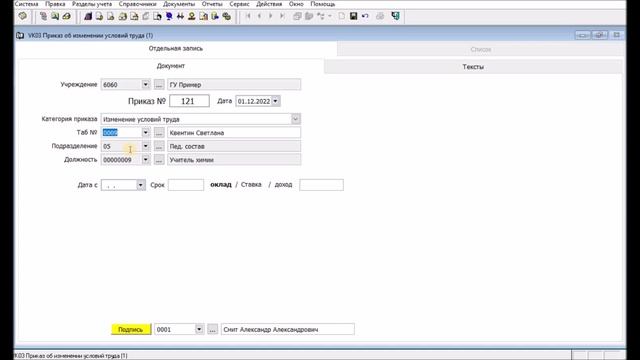Click the person stamp toolbar icon

[191, 16]
